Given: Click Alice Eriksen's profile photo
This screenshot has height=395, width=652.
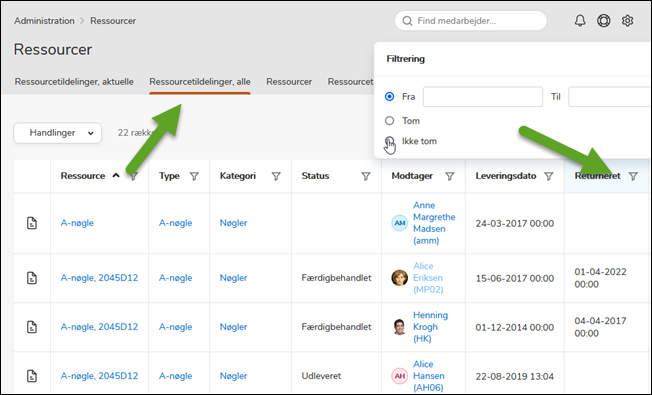Looking at the screenshot, I should pyautogui.click(x=400, y=278).
